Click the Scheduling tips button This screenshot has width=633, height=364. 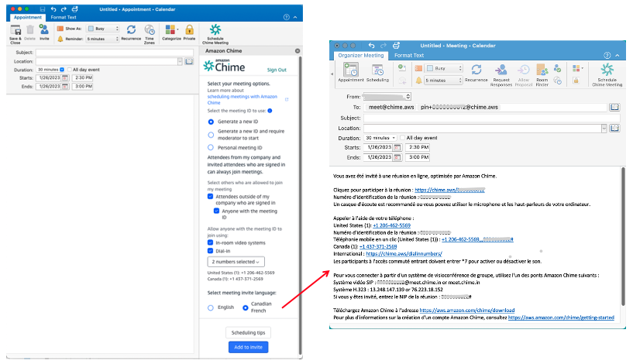[248, 332]
